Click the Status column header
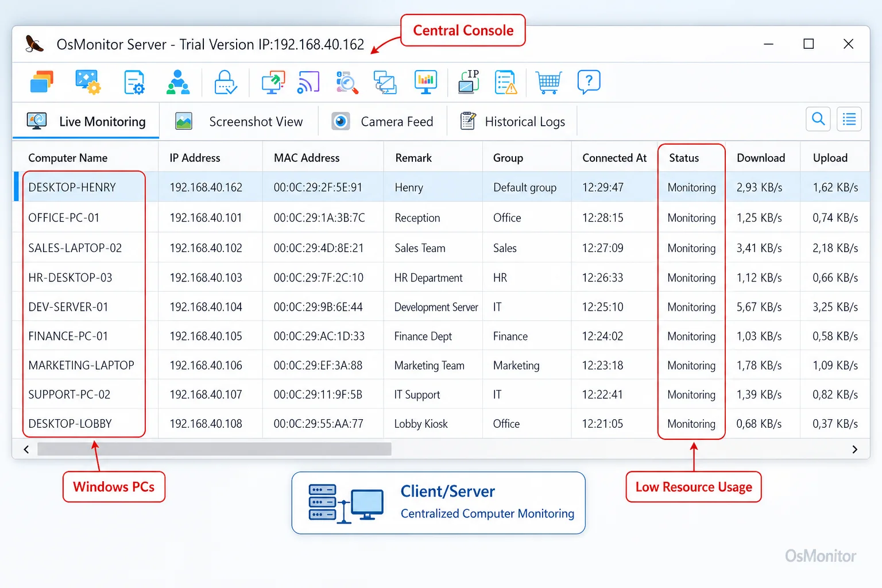The height and width of the screenshot is (588, 882). (x=684, y=158)
